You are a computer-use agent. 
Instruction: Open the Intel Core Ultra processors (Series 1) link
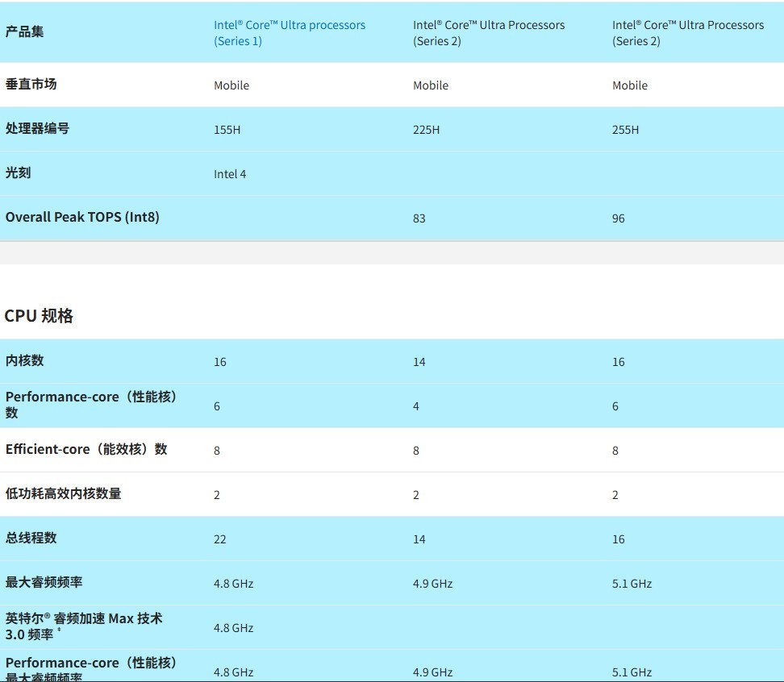tap(289, 33)
